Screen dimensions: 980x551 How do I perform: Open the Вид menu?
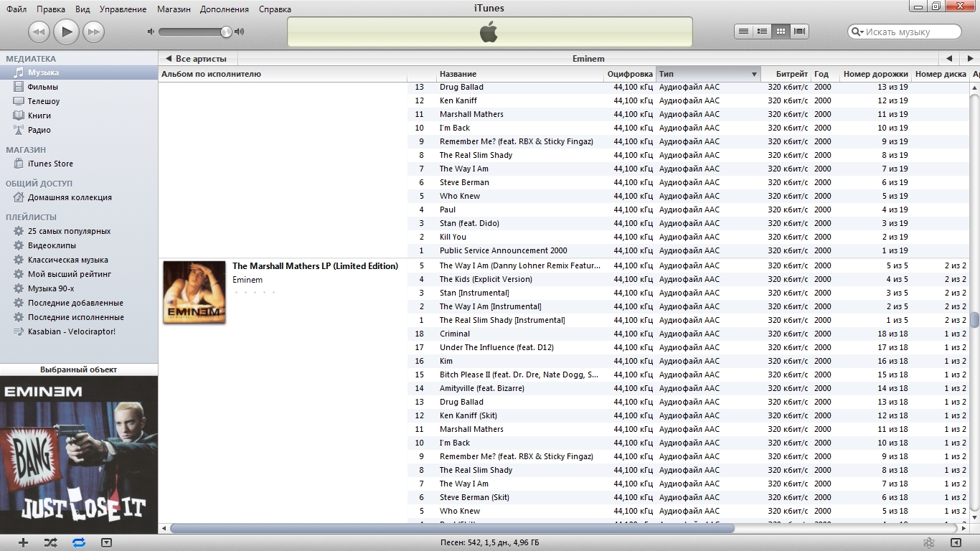(83, 9)
